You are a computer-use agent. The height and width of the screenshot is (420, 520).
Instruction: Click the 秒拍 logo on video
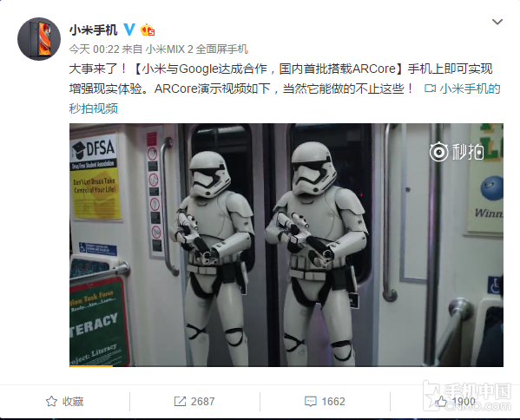(x=457, y=152)
